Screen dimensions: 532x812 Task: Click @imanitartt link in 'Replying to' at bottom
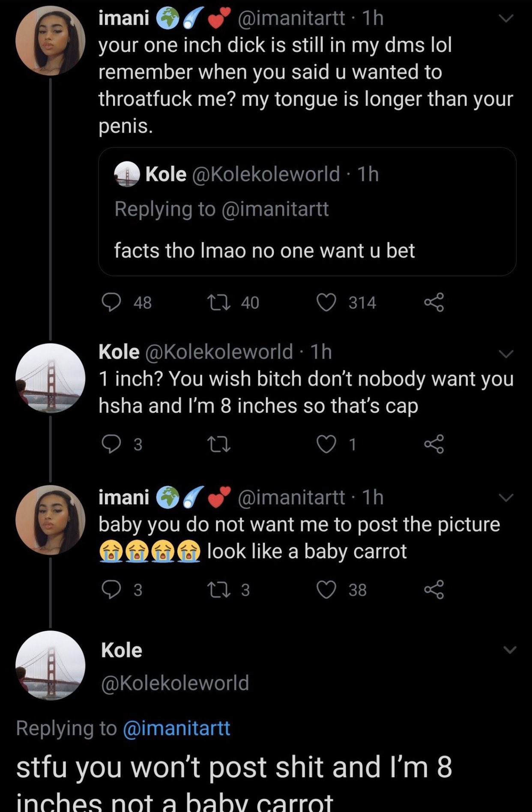(176, 728)
